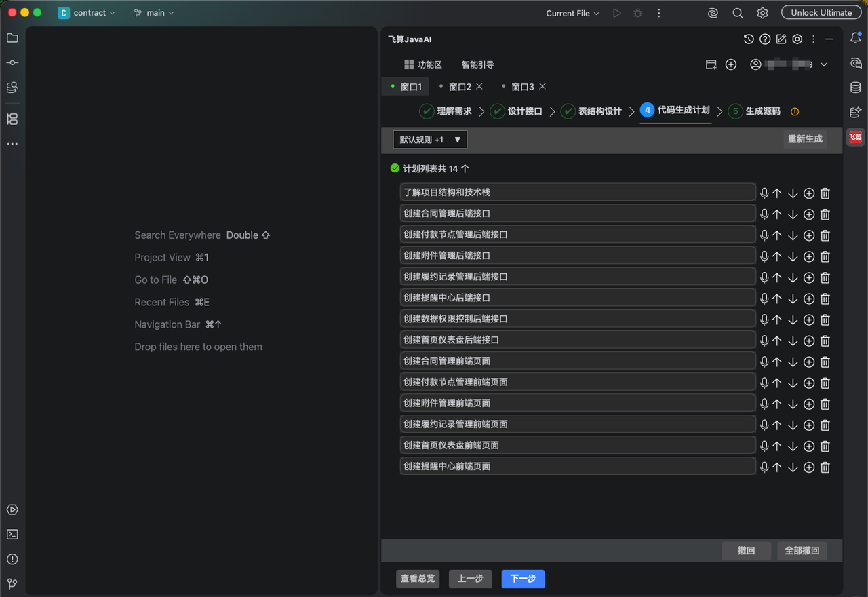Open the Project tool window folder icon
Screen dimensions: 868x597
(x=12, y=38)
